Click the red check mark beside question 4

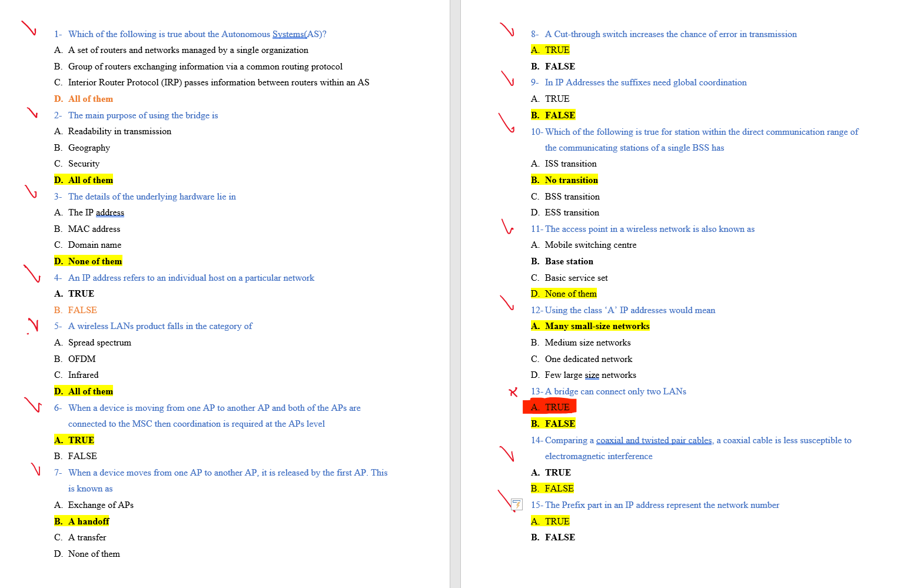32,274
